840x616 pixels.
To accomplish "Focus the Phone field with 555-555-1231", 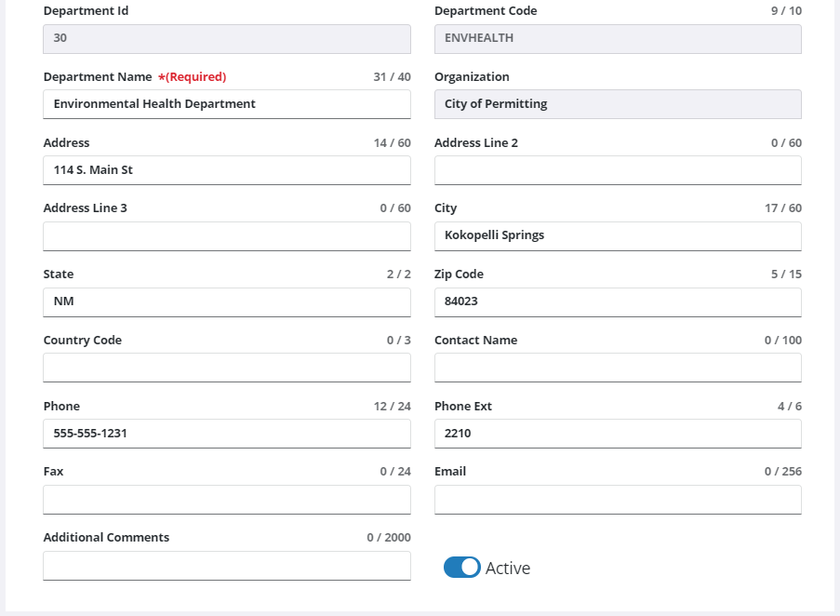I will [226, 434].
